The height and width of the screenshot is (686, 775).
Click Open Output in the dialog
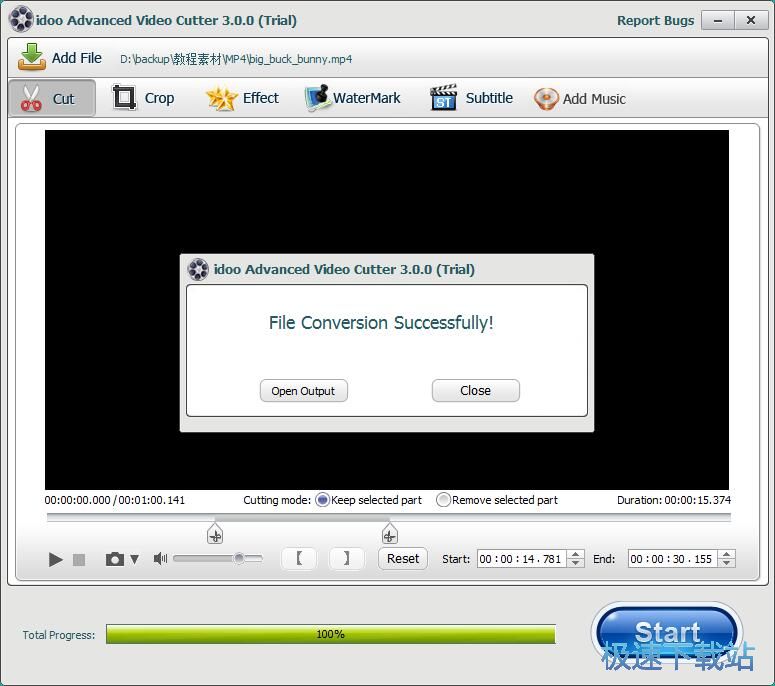point(303,391)
